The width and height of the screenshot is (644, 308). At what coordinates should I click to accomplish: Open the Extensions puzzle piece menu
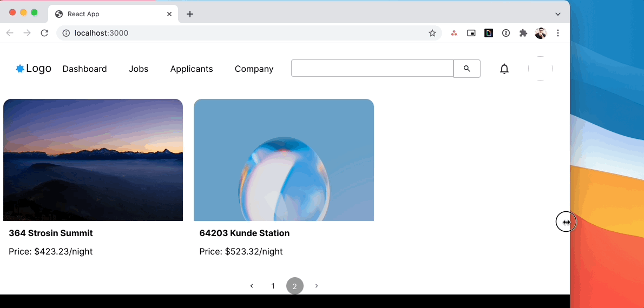pos(523,33)
